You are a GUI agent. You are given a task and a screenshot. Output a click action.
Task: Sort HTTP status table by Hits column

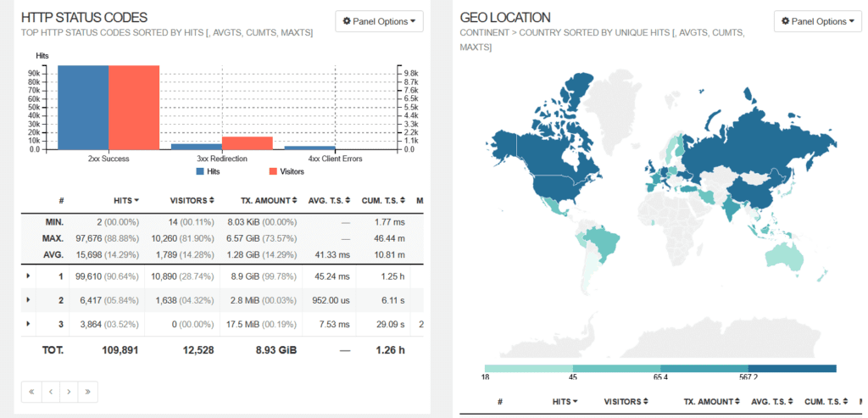coord(126,199)
